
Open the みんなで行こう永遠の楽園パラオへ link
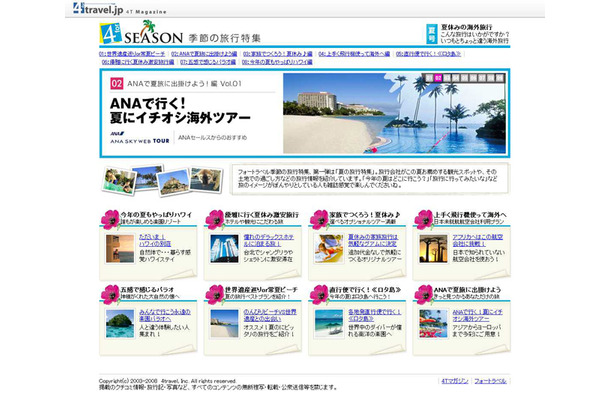(165, 315)
